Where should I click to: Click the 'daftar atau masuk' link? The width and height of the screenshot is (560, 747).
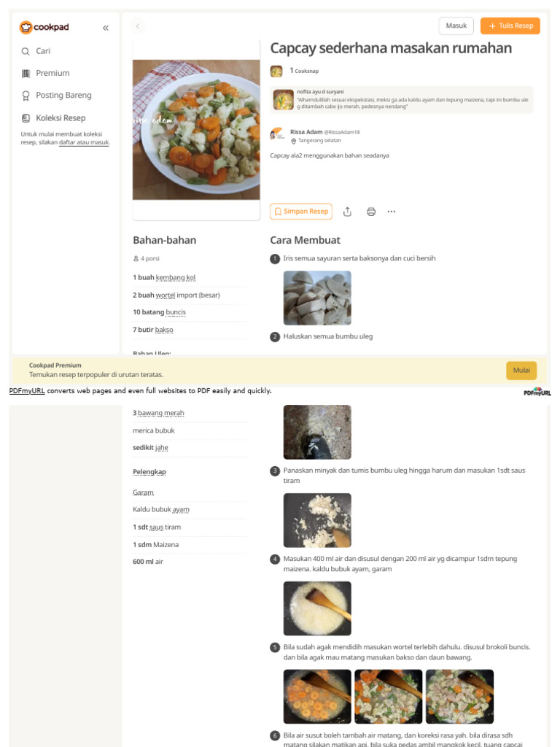click(84, 142)
